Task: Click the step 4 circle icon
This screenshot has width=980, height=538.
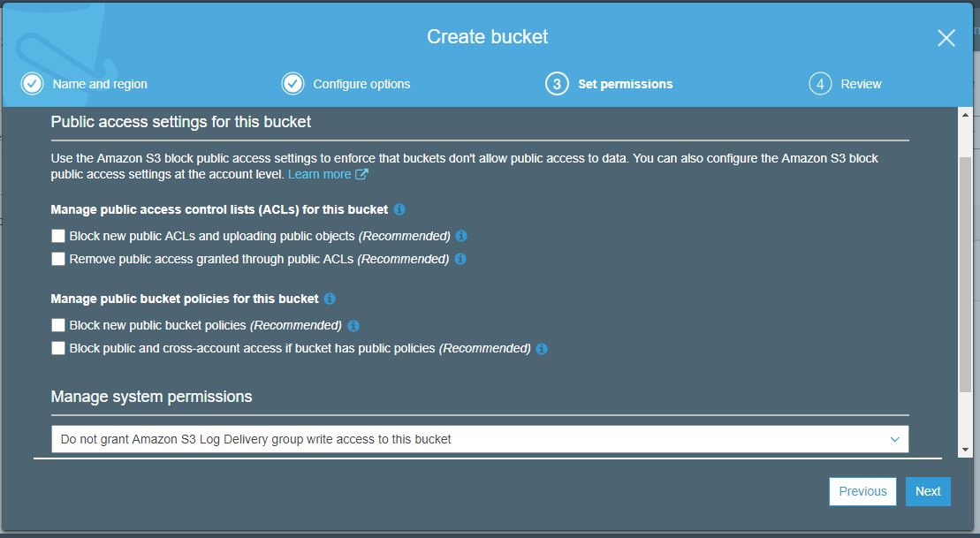Action: [x=820, y=84]
